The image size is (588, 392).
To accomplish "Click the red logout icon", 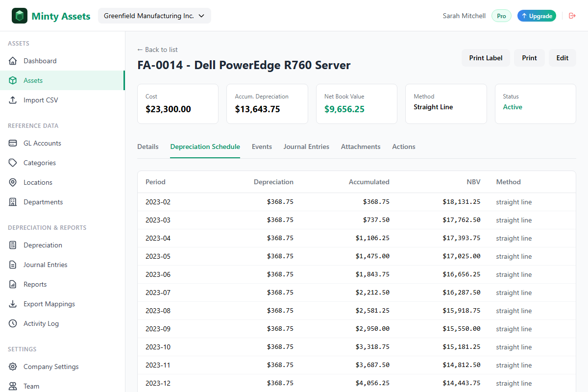I will 572,16.
